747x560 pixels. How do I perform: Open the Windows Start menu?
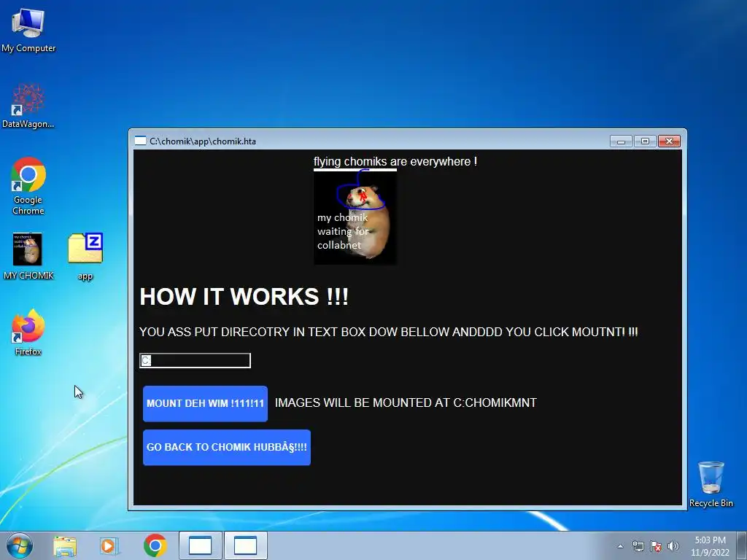[x=20, y=545]
